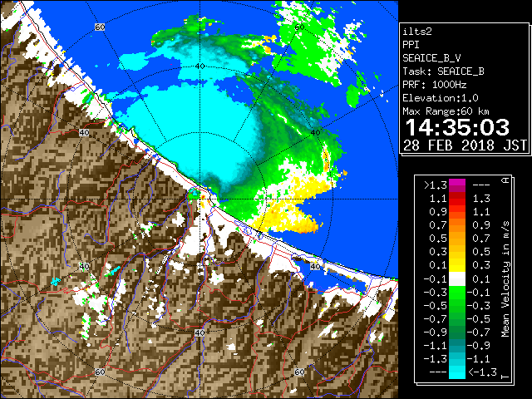Select the red band in the velocity legend
532x399 pixels.
coord(457,199)
